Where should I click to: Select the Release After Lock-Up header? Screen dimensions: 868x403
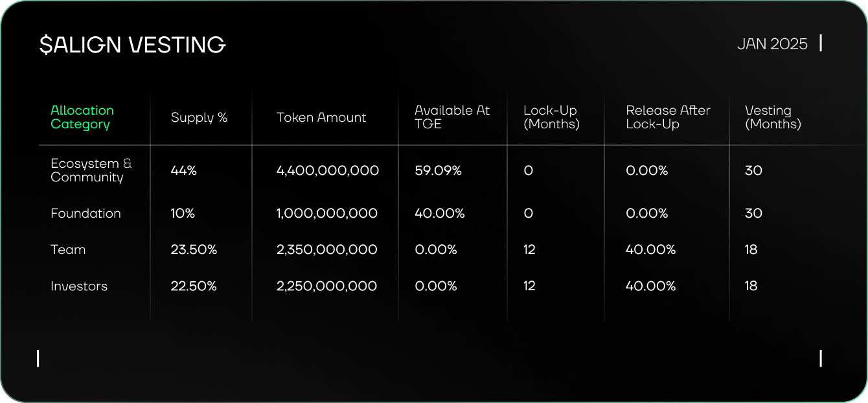668,117
